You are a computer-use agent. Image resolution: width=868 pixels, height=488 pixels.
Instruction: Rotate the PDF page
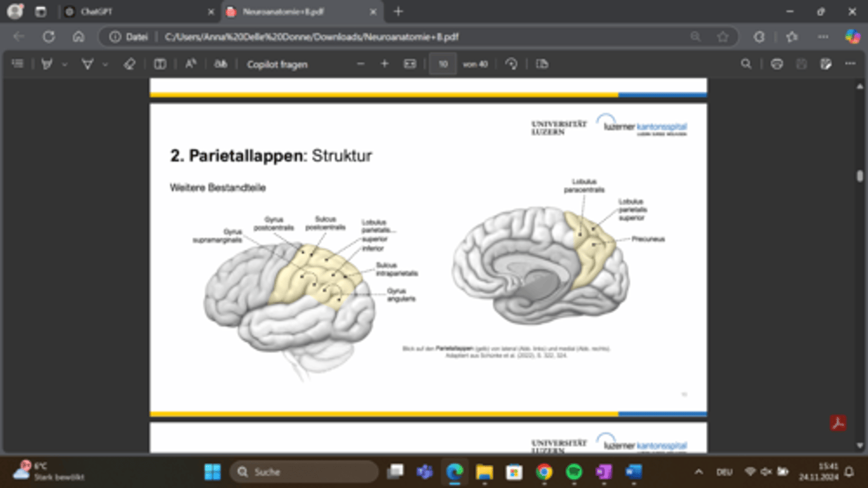[512, 64]
